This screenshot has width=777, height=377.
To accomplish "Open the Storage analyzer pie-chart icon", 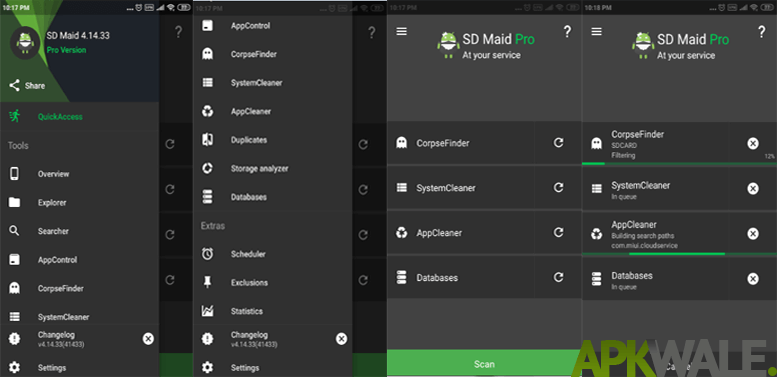I will point(207,168).
